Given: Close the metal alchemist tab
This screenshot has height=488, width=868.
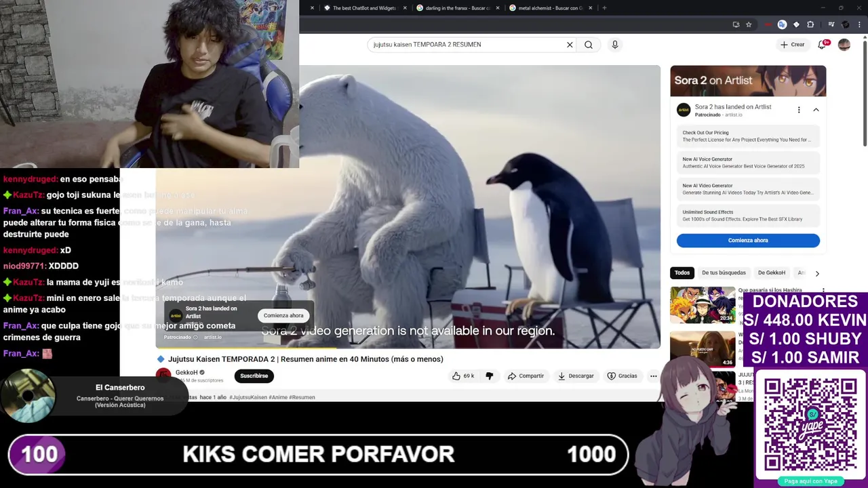Looking at the screenshot, I should (x=591, y=8).
